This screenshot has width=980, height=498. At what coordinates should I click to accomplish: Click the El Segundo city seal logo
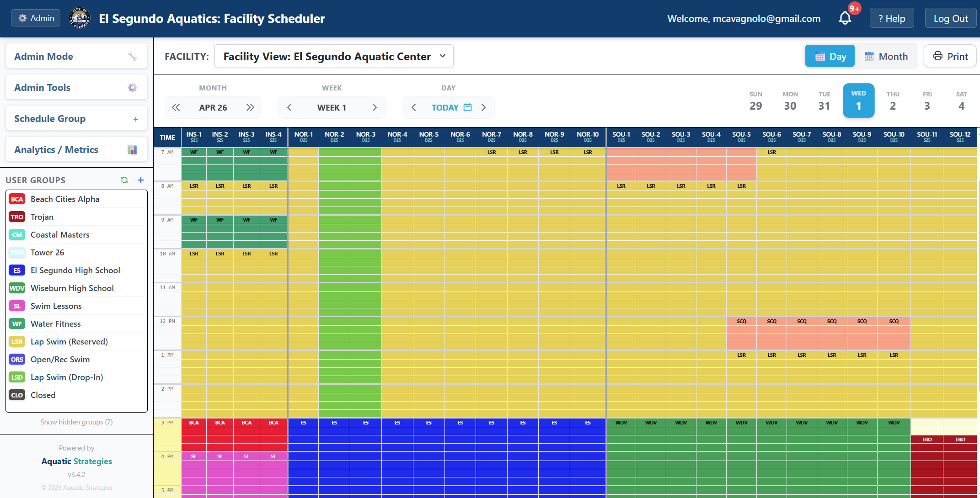tap(80, 18)
